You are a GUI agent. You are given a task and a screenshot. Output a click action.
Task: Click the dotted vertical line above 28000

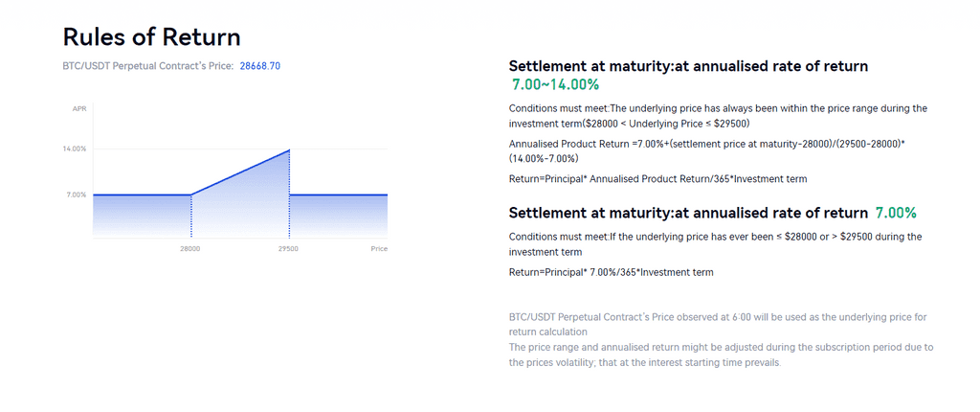(191, 217)
